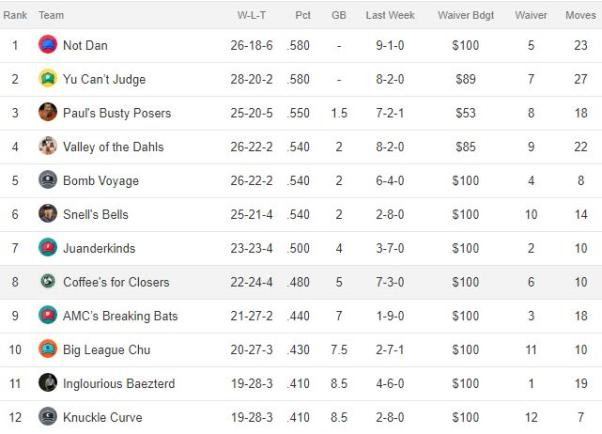Open Coffee's for Closers team icon
The height and width of the screenshot is (434, 602).
tap(48, 281)
